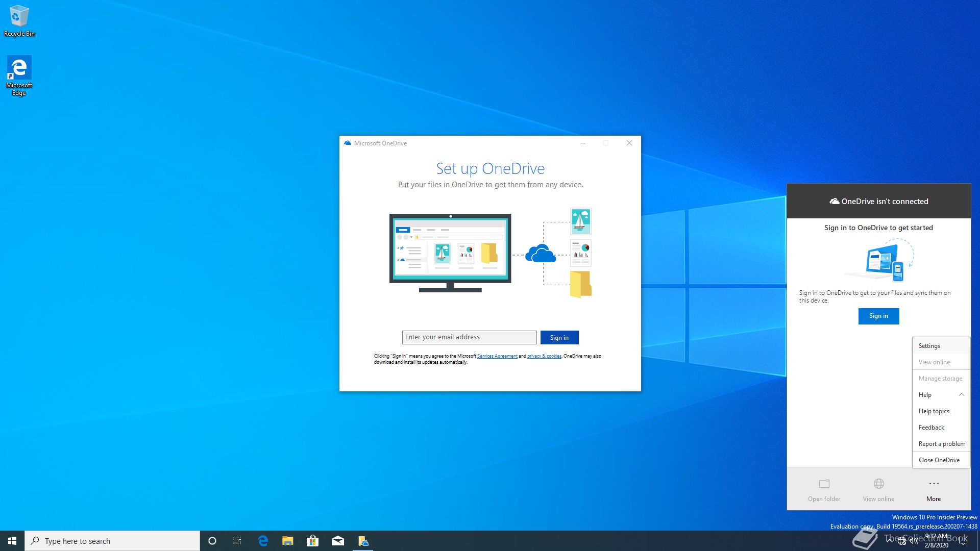Close the Microsoft OneDrive setup window

(629, 143)
